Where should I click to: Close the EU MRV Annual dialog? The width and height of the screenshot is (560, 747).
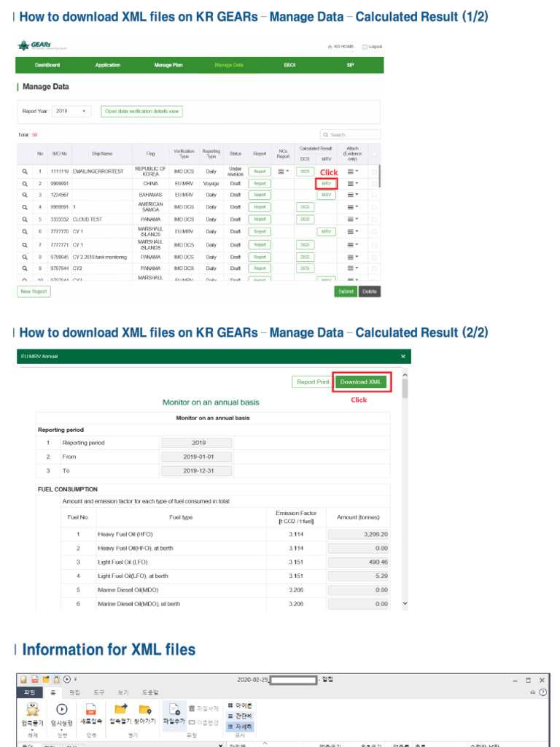click(x=403, y=356)
